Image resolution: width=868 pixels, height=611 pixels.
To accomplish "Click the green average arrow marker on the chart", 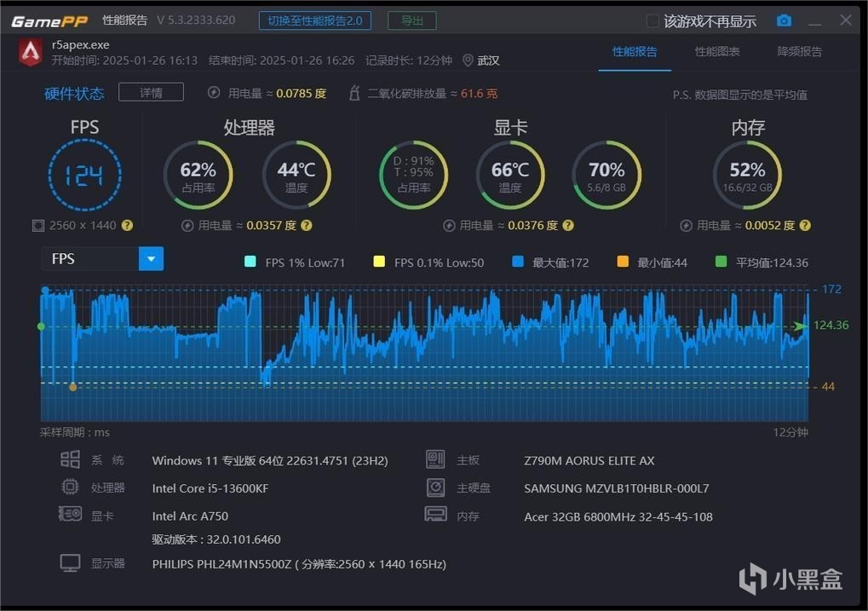I will click(799, 326).
